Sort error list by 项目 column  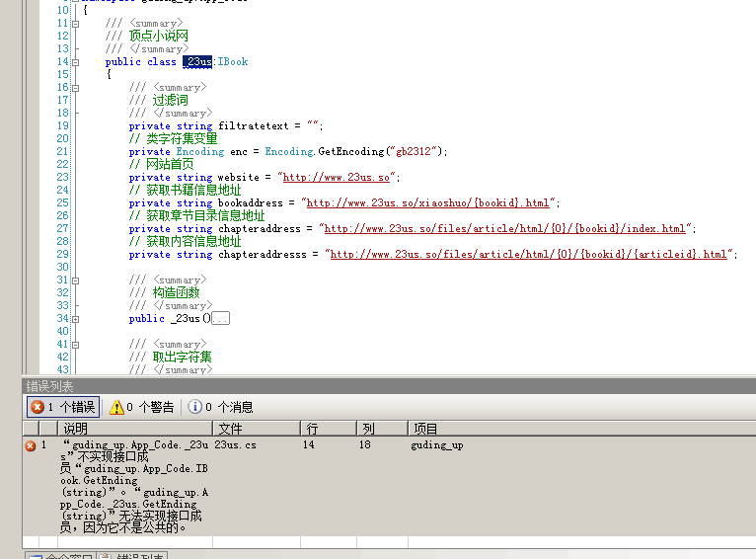(581, 429)
